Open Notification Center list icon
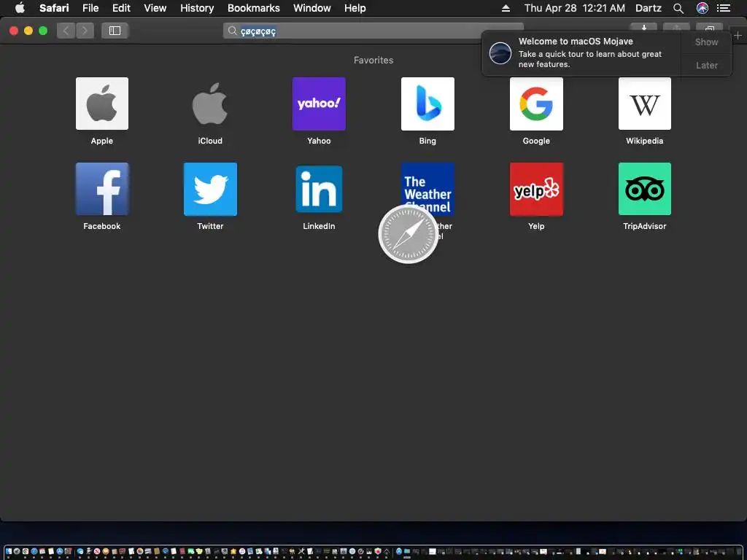 point(724,8)
